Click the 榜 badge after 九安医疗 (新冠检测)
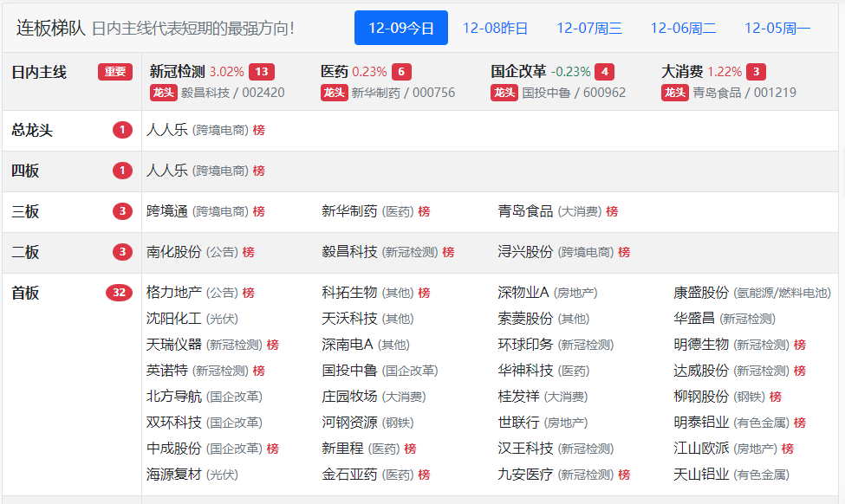The image size is (845, 504). (624, 475)
